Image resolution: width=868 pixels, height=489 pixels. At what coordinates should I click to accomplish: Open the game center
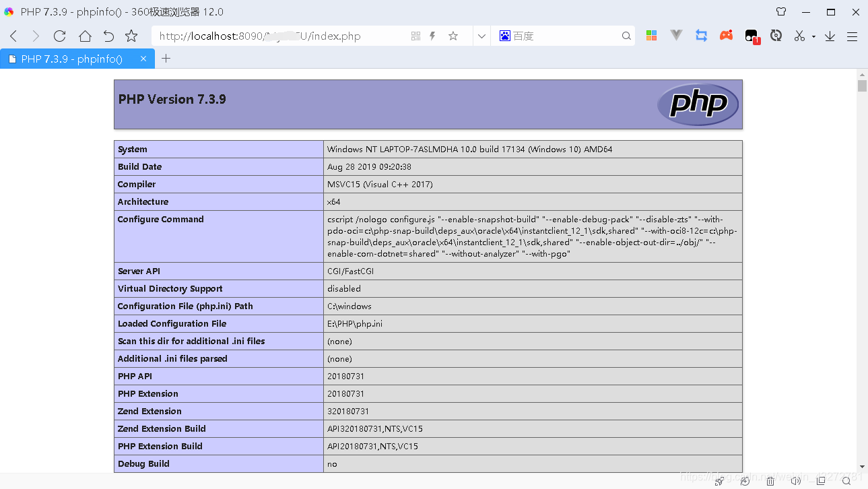726,35
